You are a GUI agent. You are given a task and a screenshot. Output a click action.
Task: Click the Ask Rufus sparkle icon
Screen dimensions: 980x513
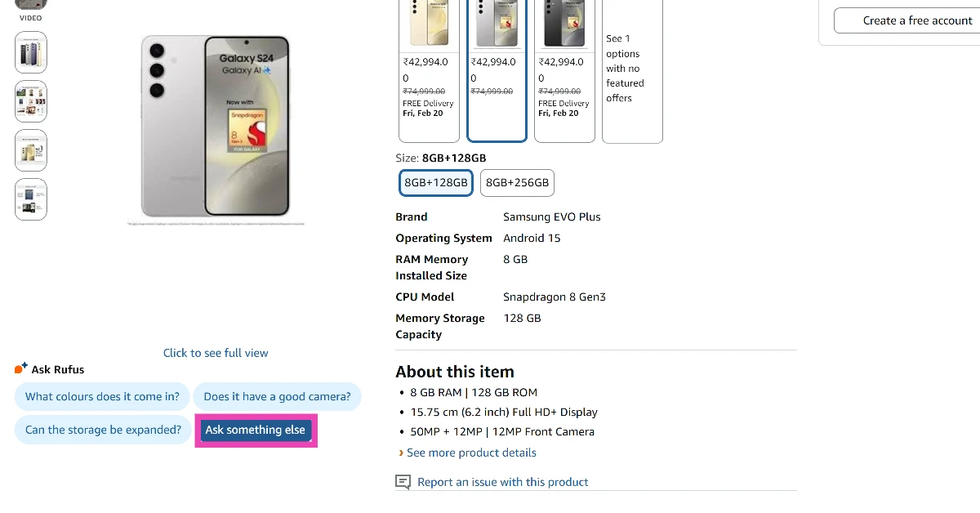(x=19, y=368)
